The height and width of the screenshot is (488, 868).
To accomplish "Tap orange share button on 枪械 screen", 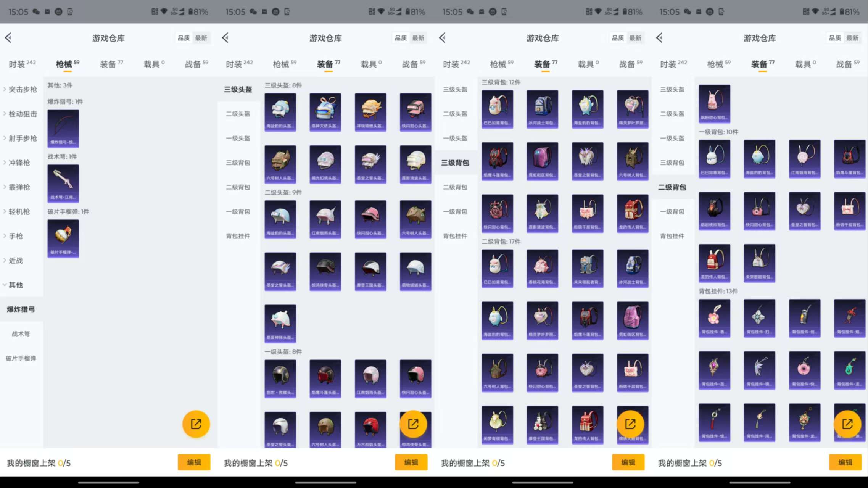I will coord(196,424).
